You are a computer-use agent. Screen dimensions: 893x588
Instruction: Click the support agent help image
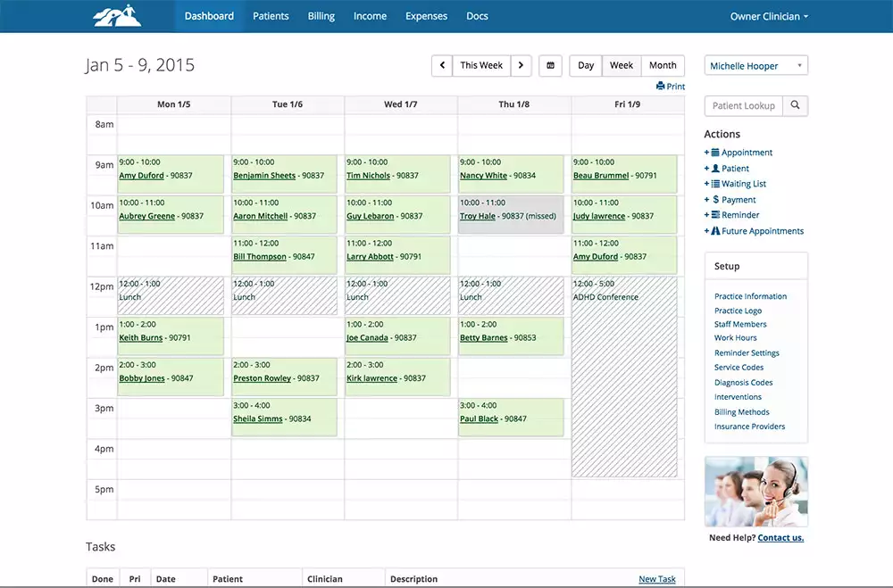click(x=755, y=492)
